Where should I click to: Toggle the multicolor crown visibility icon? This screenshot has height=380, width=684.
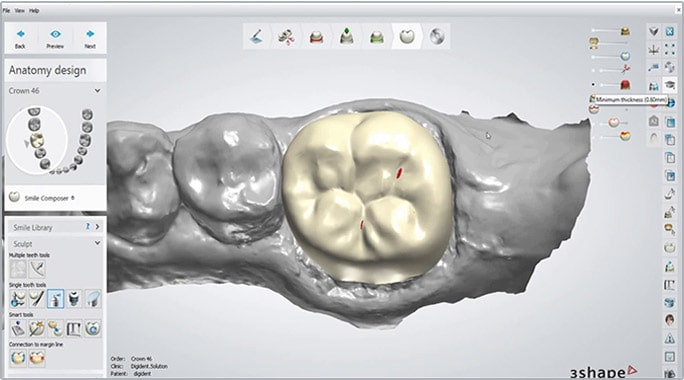[x=625, y=136]
